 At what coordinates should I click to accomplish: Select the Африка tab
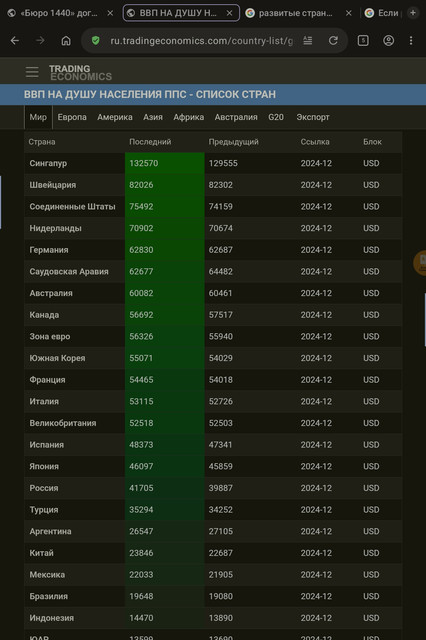tap(189, 117)
